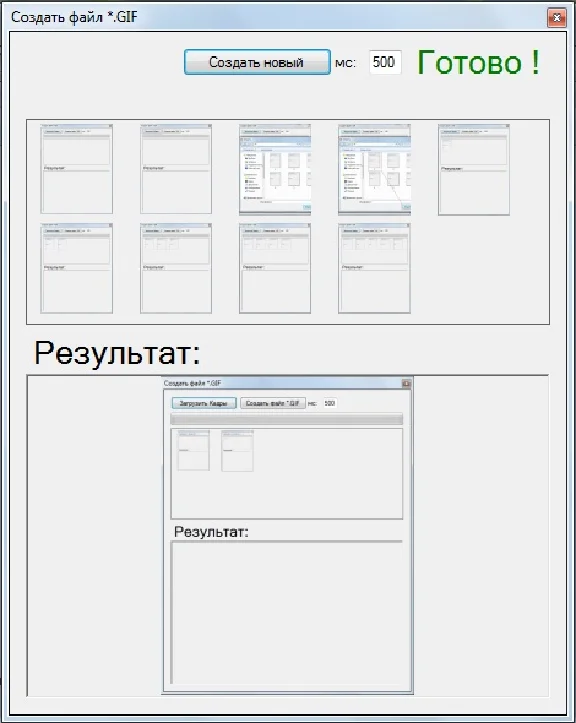Viewport: 576px width, 723px height.
Task: Select the first thumbnail in second row
Action: (x=77, y=268)
